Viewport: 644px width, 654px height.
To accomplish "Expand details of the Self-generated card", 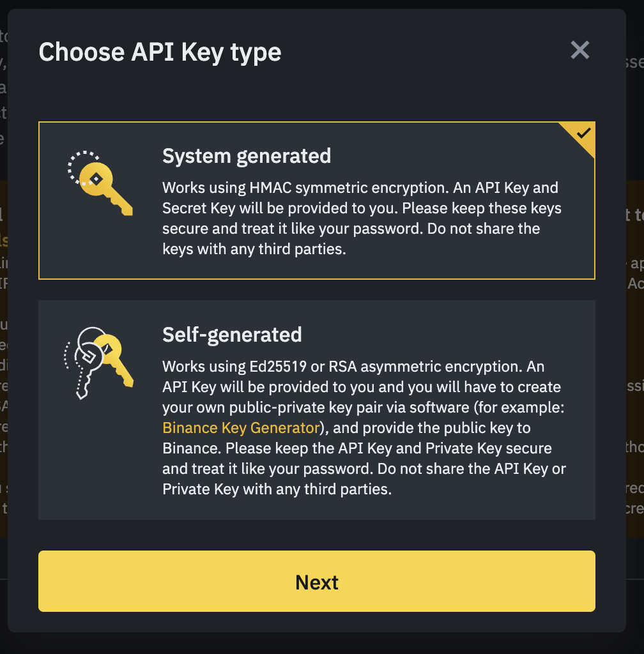I will tap(317, 409).
